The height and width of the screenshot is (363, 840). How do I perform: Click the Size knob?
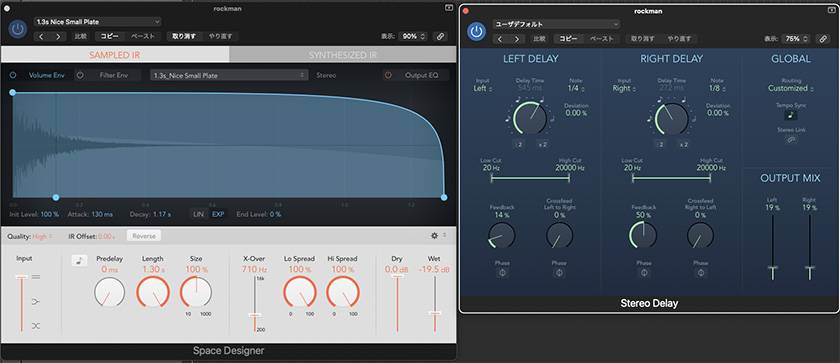[x=196, y=292]
